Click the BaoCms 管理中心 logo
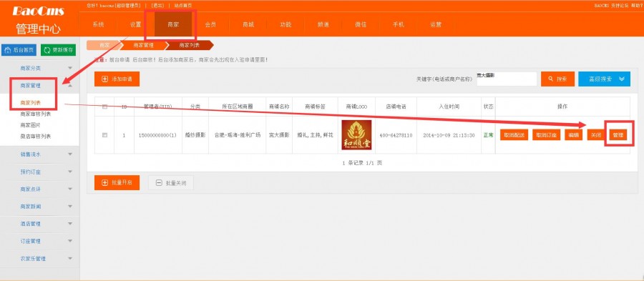This screenshot has width=644, height=281. [38, 19]
